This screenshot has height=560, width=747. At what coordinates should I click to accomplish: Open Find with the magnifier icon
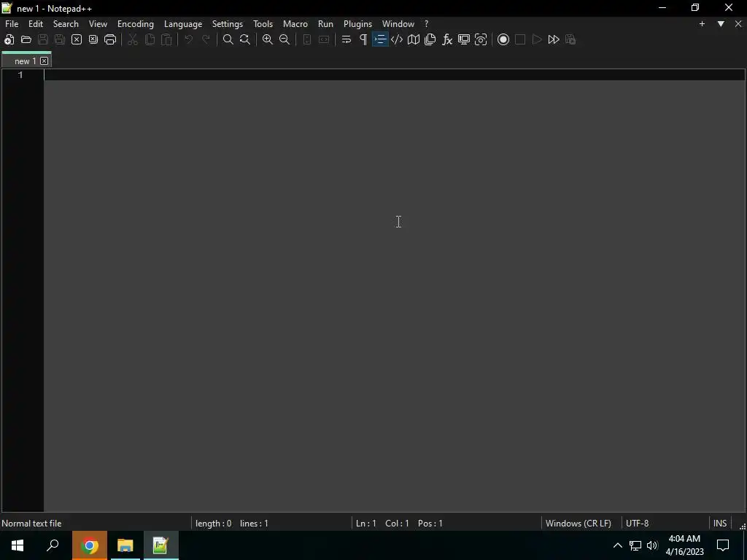click(x=228, y=39)
